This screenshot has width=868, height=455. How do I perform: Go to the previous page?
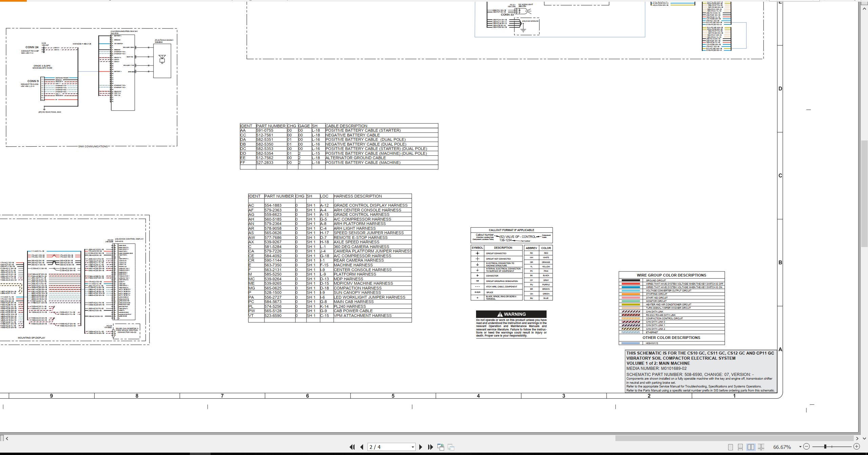point(362,447)
